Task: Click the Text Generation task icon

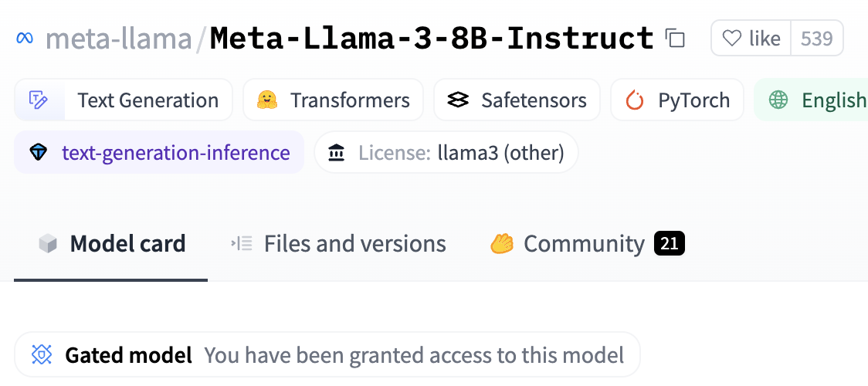Action: pyautogui.click(x=39, y=100)
